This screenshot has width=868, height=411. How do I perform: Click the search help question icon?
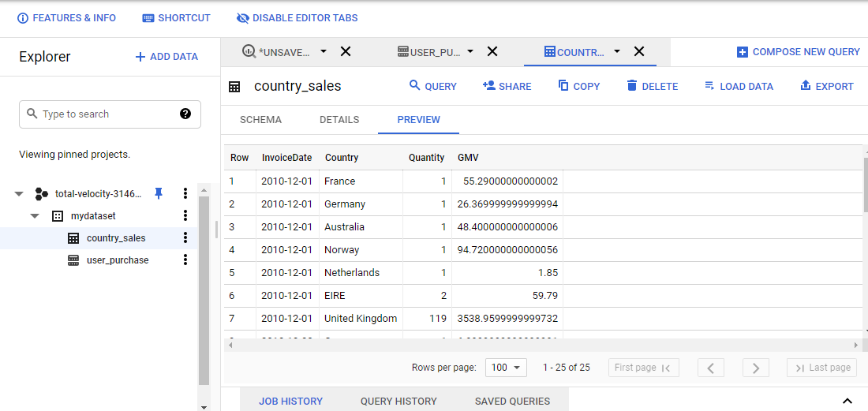pyautogui.click(x=185, y=114)
